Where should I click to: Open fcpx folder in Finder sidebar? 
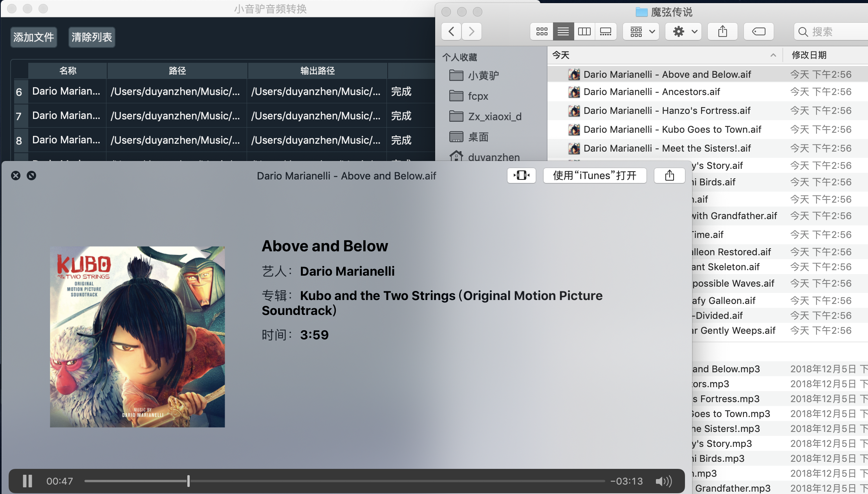tap(469, 96)
